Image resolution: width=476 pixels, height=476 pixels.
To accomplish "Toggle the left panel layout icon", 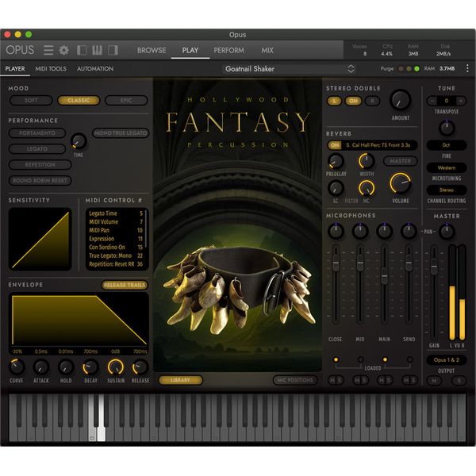I will (82, 50).
